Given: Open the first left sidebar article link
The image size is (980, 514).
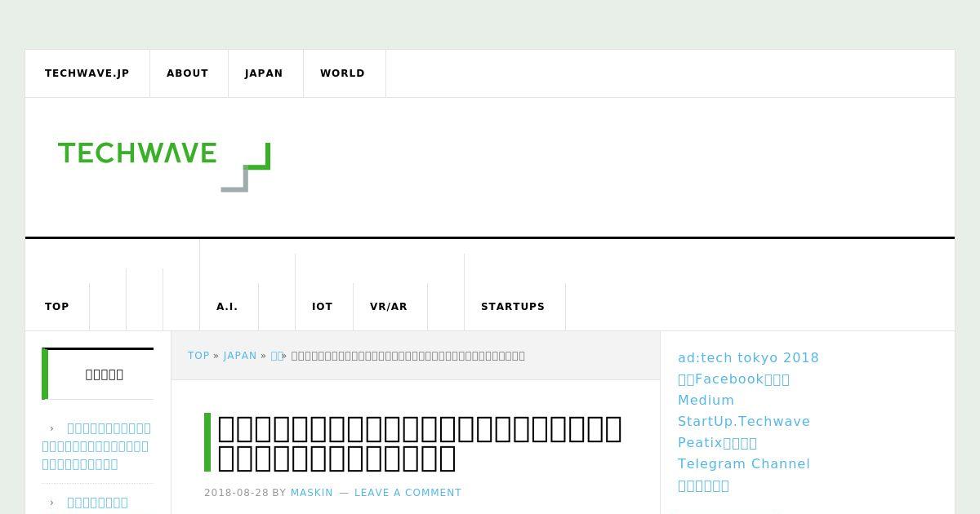Looking at the screenshot, I should pyautogui.click(x=96, y=446).
